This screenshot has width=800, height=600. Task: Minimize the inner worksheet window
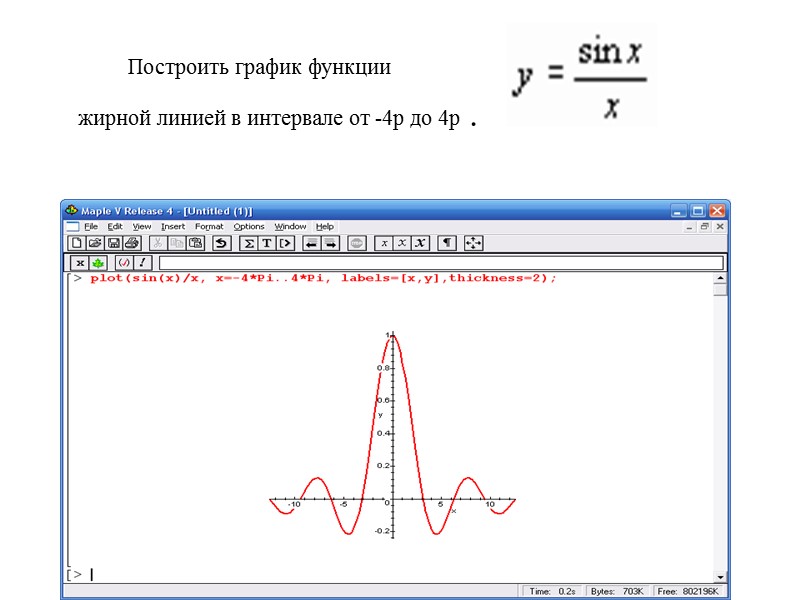(x=689, y=227)
